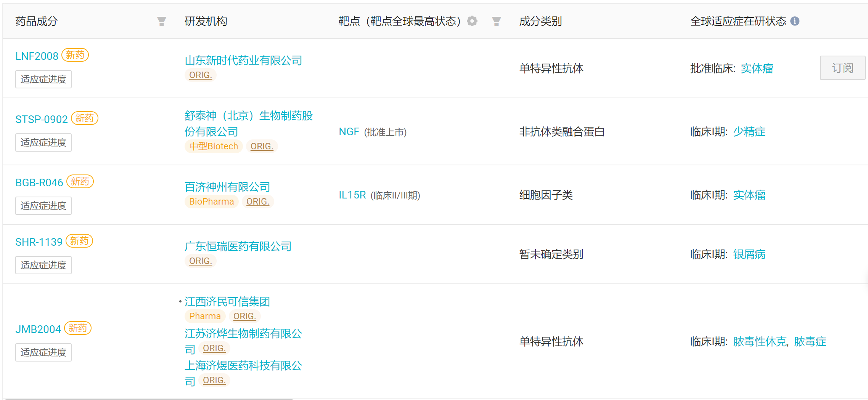Viewport: 868px width, 400px height.
Task: Open the 药品成分 column filter
Action: pos(162,21)
